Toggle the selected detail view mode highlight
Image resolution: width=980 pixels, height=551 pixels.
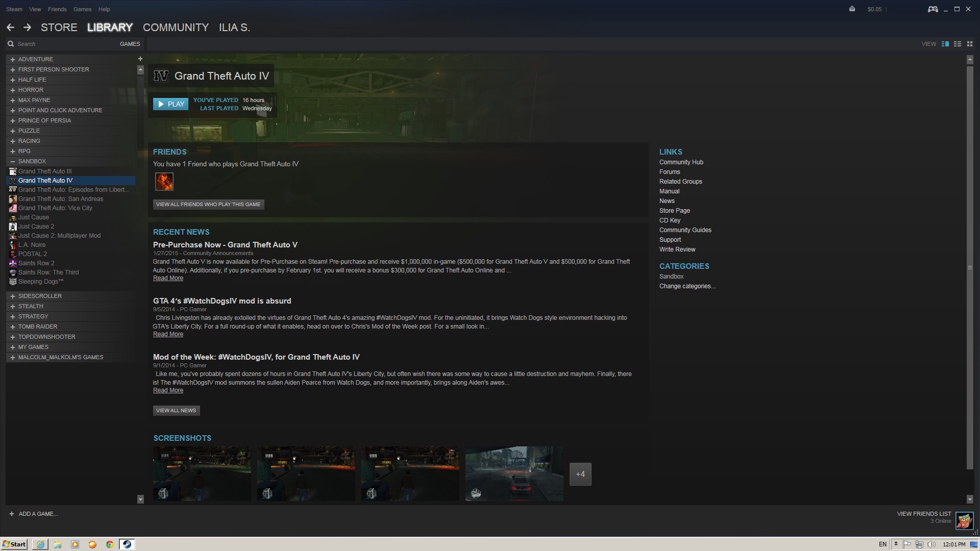(945, 44)
